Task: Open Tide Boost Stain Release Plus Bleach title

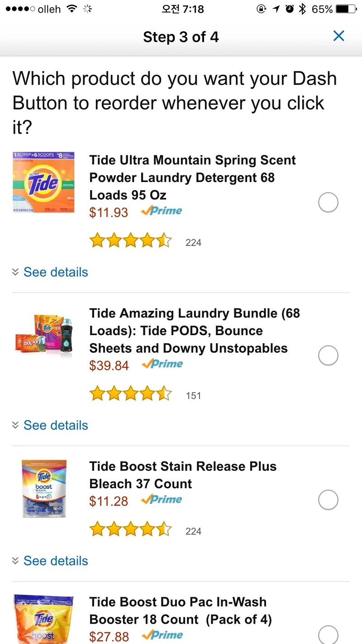Action: 183,475
